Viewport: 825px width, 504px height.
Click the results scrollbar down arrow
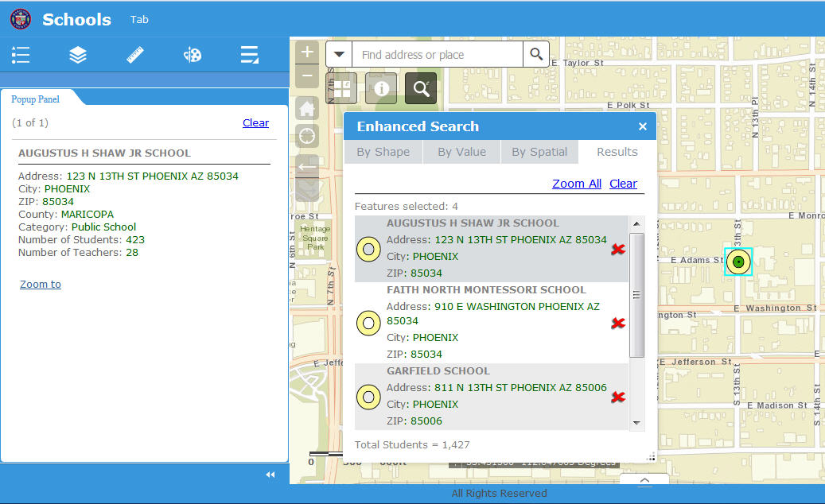[x=636, y=423]
